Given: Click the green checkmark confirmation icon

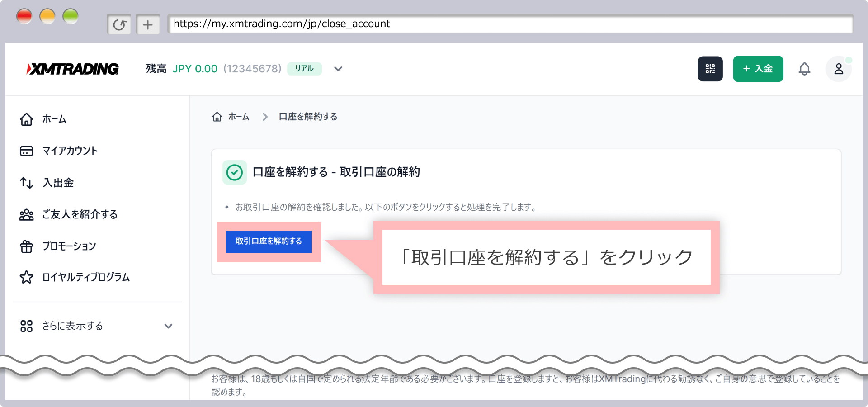Looking at the screenshot, I should click(234, 172).
